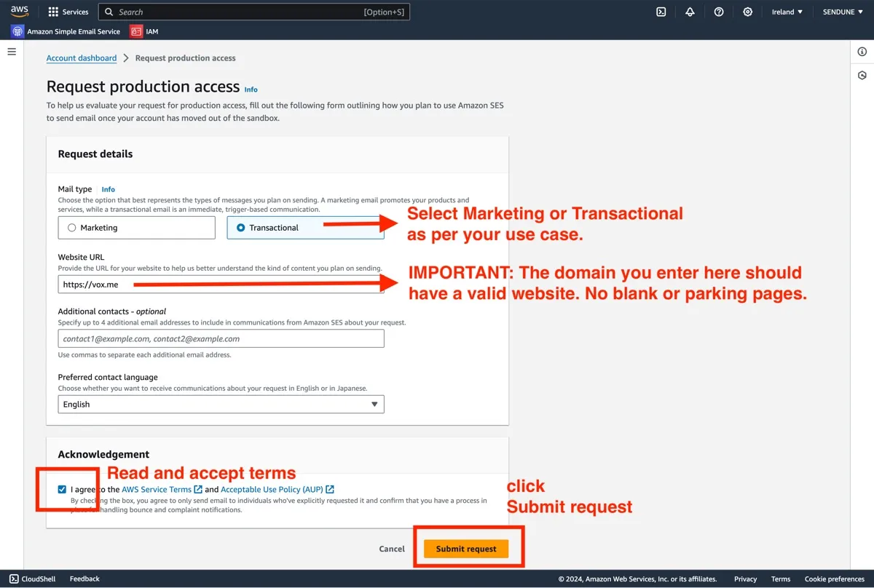
Task: Select the Marketing mail type
Action: [x=137, y=228]
